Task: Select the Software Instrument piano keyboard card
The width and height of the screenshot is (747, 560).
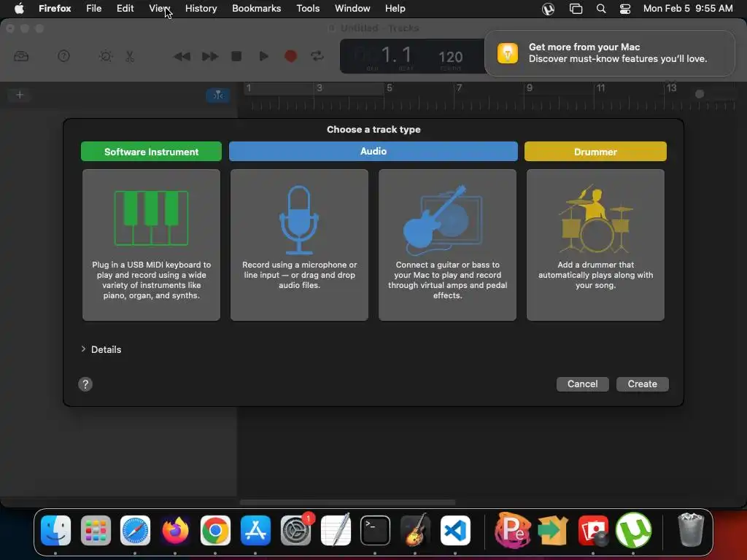Action: pyautogui.click(x=151, y=245)
